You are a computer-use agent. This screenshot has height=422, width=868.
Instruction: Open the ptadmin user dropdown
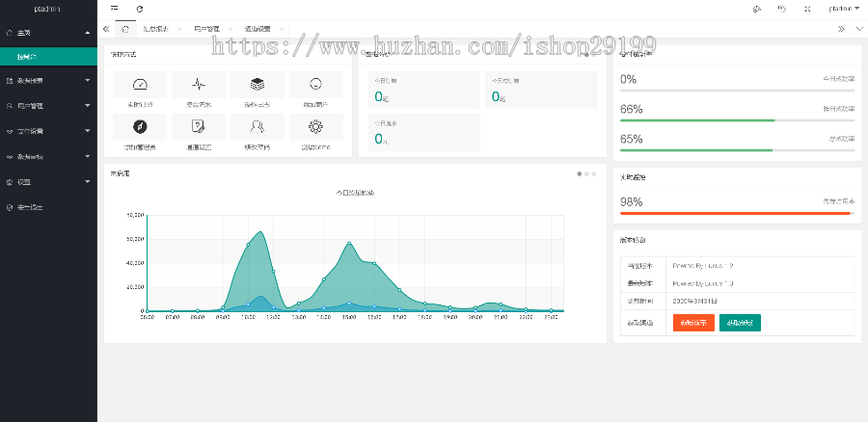click(x=844, y=9)
